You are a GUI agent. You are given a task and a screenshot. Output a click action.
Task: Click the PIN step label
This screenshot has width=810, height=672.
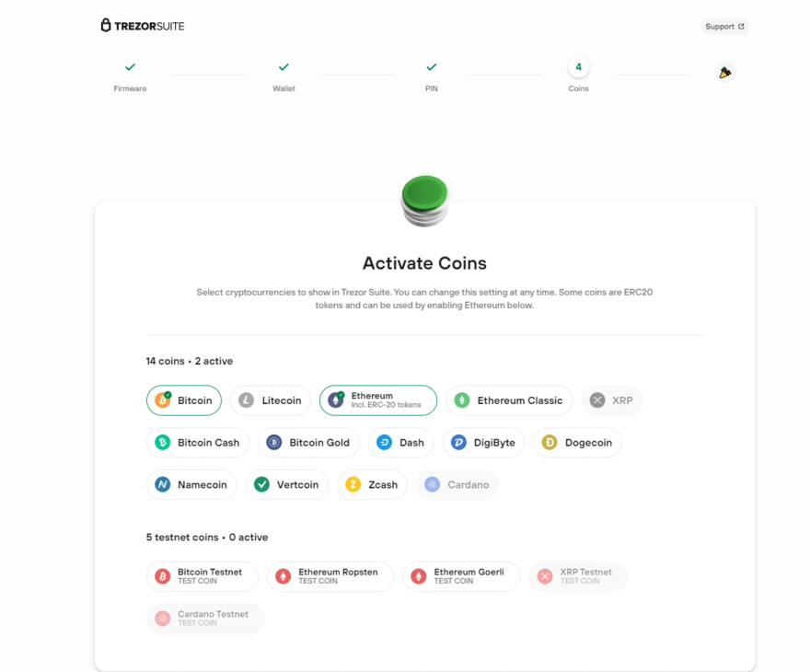(x=432, y=89)
